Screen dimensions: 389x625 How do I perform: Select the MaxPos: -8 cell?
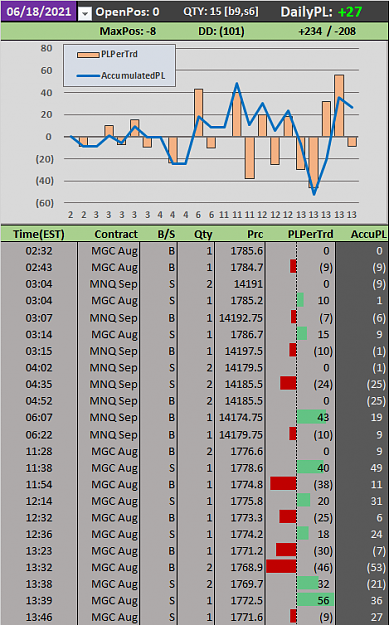[x=128, y=31]
